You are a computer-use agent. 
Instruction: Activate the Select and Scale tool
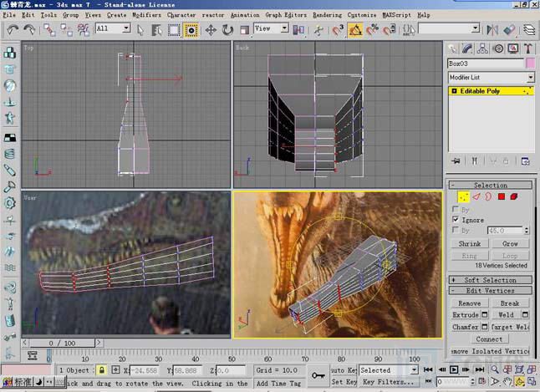[244, 30]
